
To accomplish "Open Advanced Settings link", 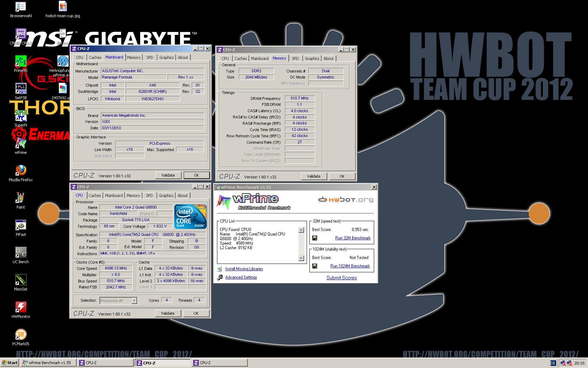I will click(241, 277).
